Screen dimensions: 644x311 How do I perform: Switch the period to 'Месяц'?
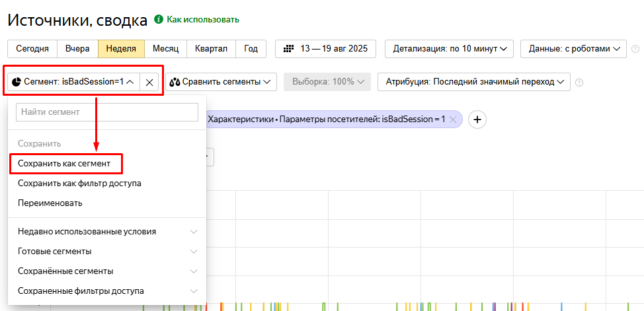click(x=165, y=49)
